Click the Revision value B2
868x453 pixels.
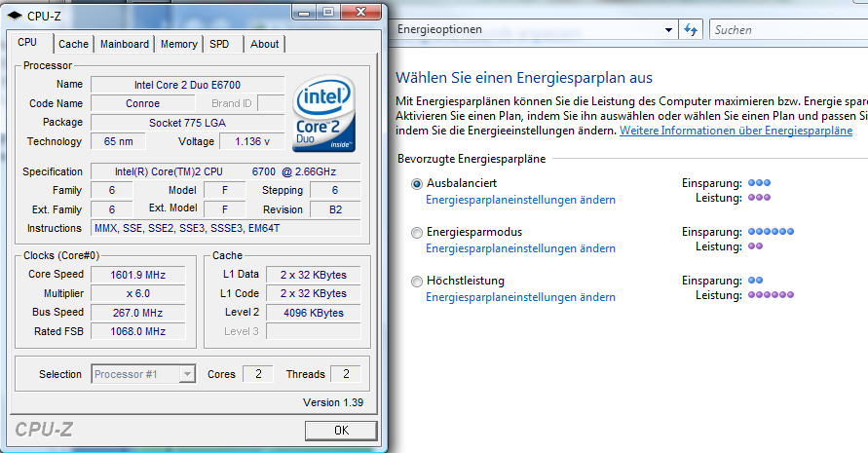335,209
